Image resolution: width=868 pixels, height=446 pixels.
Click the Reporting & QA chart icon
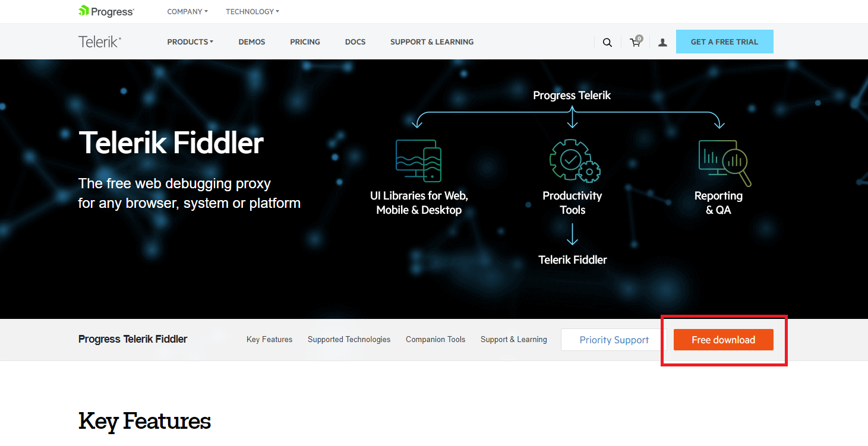725,163
